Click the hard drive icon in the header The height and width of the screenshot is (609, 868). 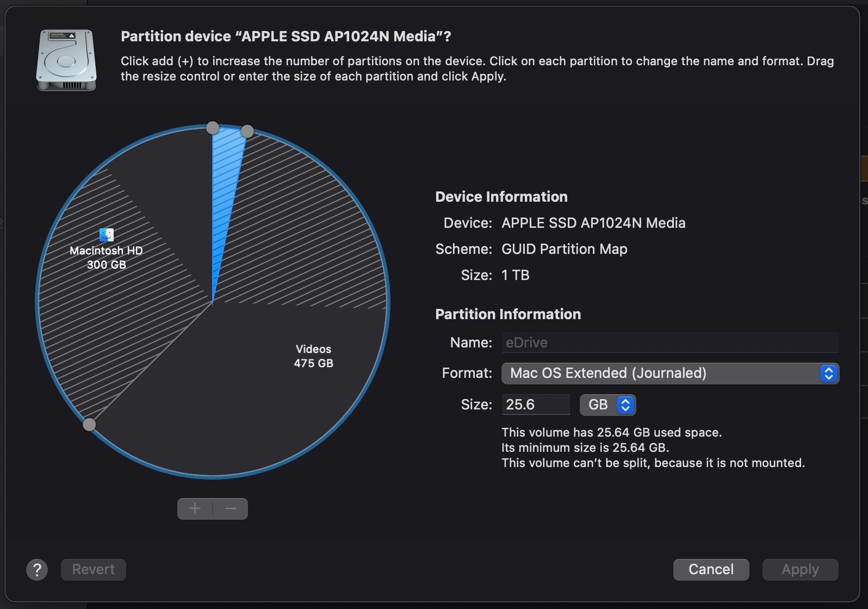(x=66, y=60)
